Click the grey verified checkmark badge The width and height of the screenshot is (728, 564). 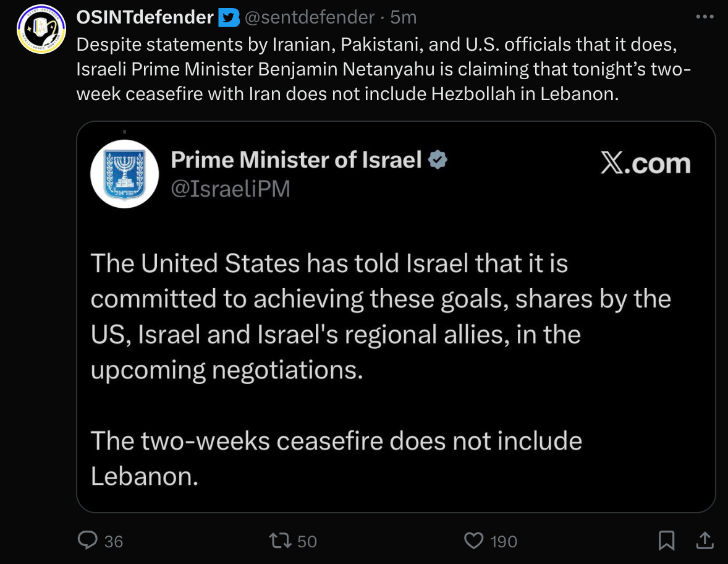(x=438, y=160)
